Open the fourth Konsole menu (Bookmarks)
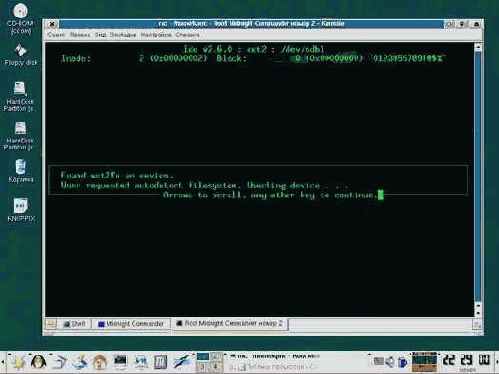 [x=123, y=35]
